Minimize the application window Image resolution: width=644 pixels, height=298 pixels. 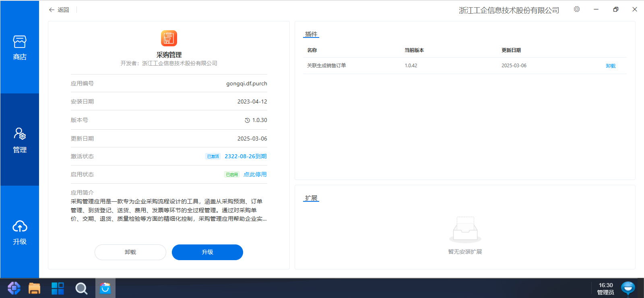pyautogui.click(x=596, y=9)
